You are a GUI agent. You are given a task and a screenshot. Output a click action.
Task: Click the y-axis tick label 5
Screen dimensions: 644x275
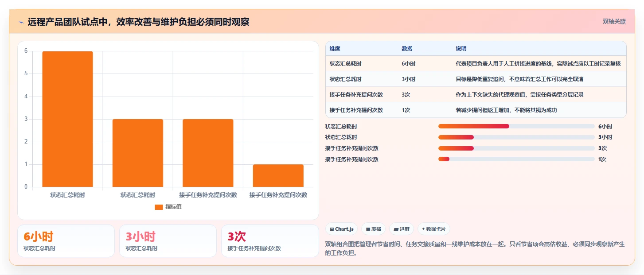coord(26,74)
